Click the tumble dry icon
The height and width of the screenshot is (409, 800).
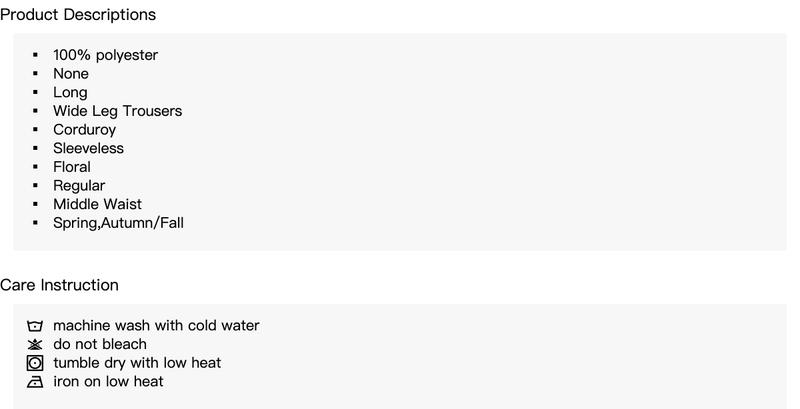(35, 363)
